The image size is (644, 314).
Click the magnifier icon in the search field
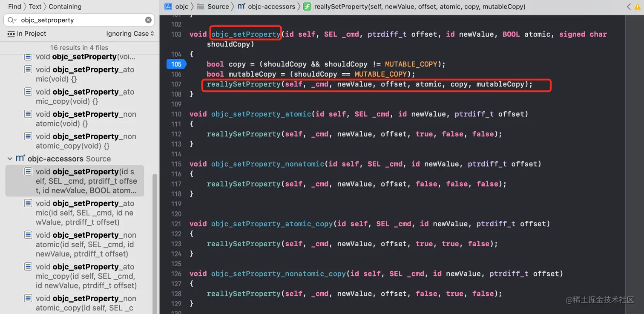pos(11,20)
